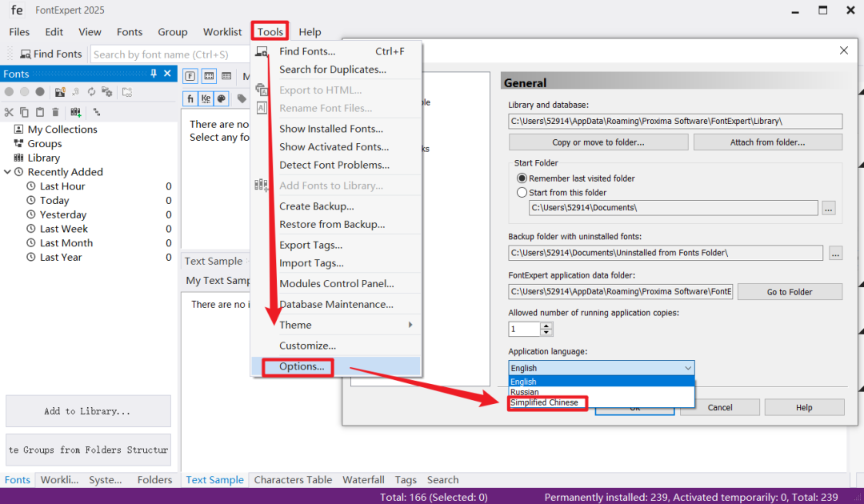Click the folder with badge icon in Fonts toolbar
Screen dimensions: 864x504
click(59, 92)
